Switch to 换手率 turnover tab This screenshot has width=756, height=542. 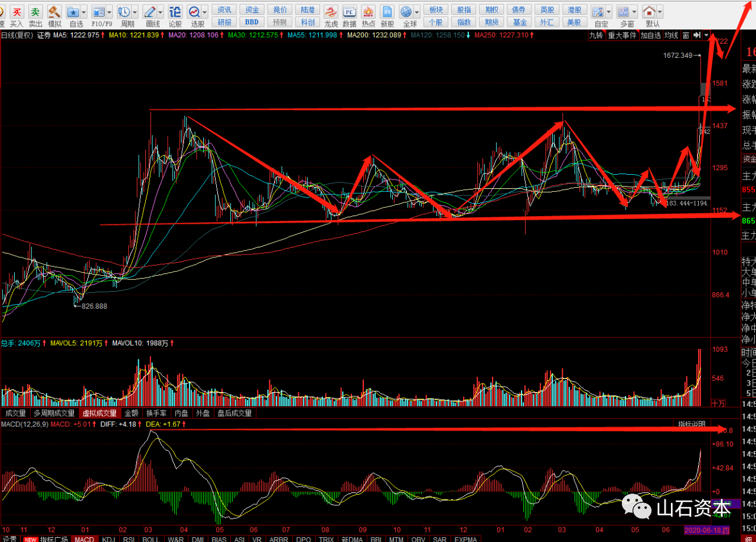pyautogui.click(x=157, y=413)
